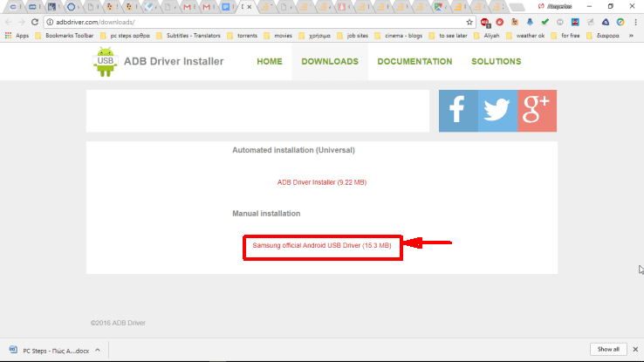Image resolution: width=644 pixels, height=362 pixels.
Task: Reload the adbdriver.com page
Action: 35,22
